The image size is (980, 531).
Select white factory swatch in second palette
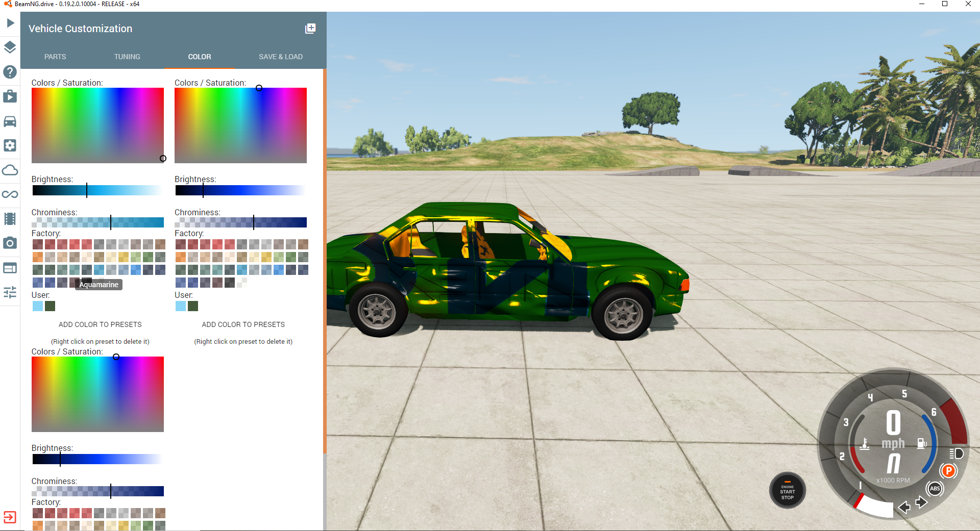(242, 282)
